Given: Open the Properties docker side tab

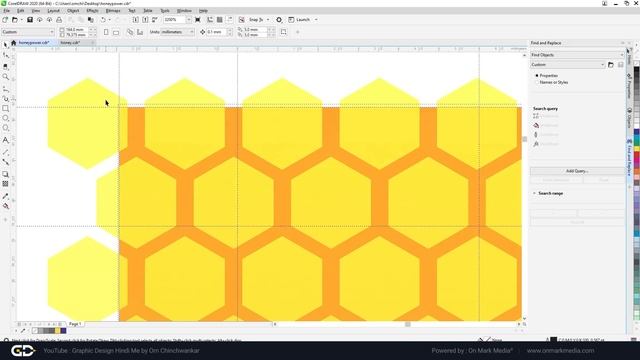Looking at the screenshot, I should click(629, 87).
